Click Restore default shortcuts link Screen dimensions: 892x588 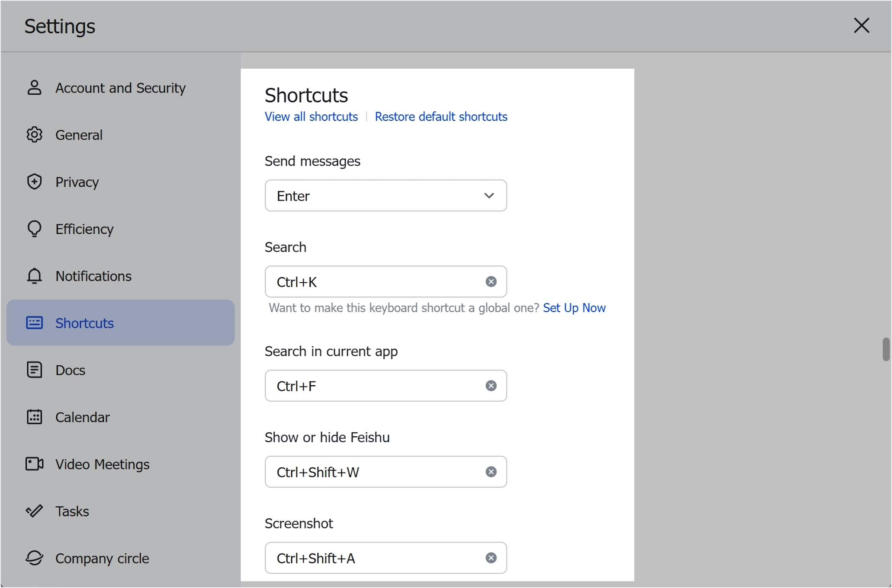coord(441,116)
